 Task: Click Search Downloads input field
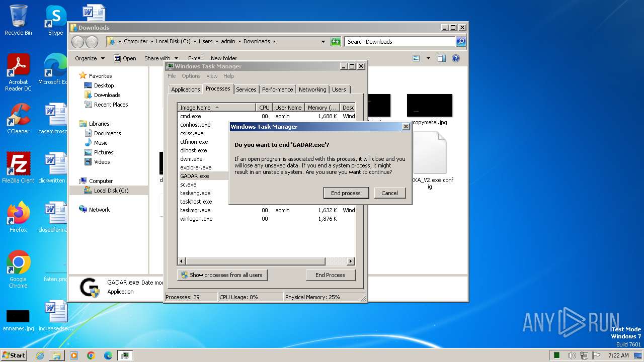click(400, 42)
